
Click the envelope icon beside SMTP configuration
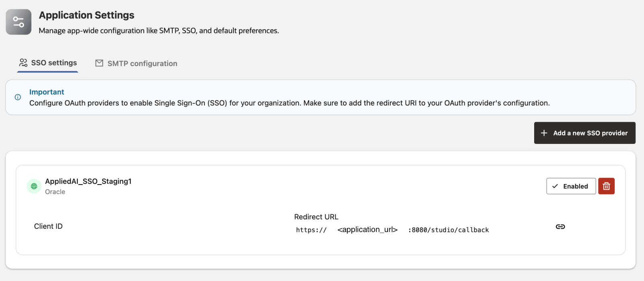[x=99, y=63]
